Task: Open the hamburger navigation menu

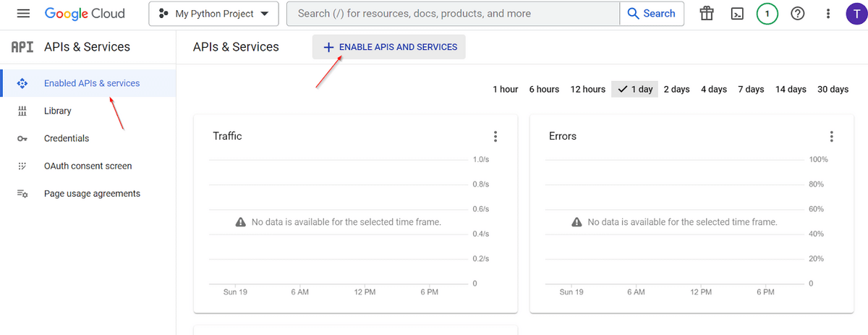Action: coord(23,14)
